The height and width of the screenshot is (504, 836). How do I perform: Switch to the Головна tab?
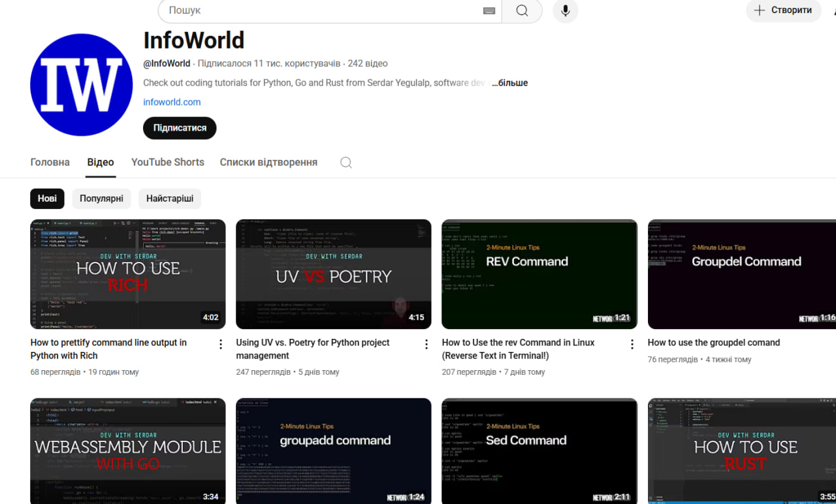click(50, 162)
